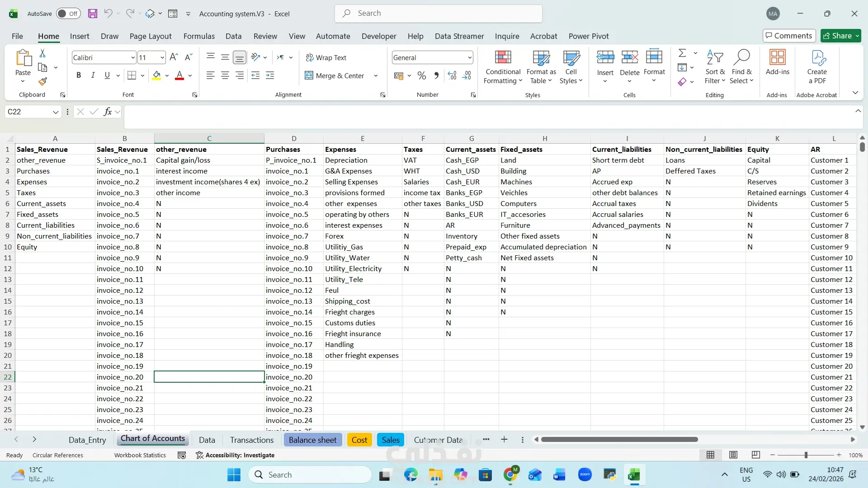Toggle the AutoSave switch

(68, 14)
